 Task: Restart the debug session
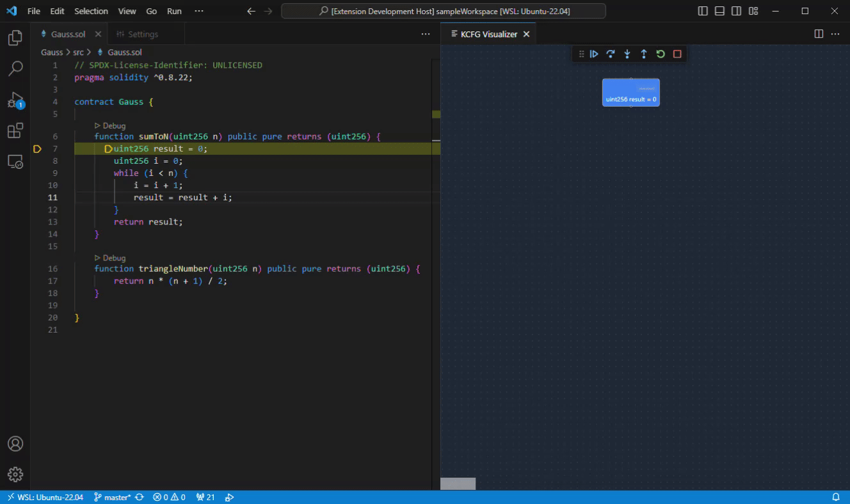coord(661,54)
